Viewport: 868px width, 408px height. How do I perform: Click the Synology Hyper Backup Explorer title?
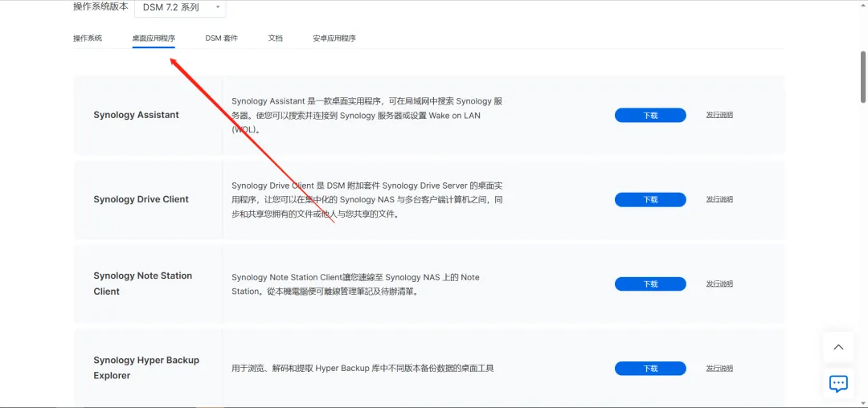click(x=146, y=368)
